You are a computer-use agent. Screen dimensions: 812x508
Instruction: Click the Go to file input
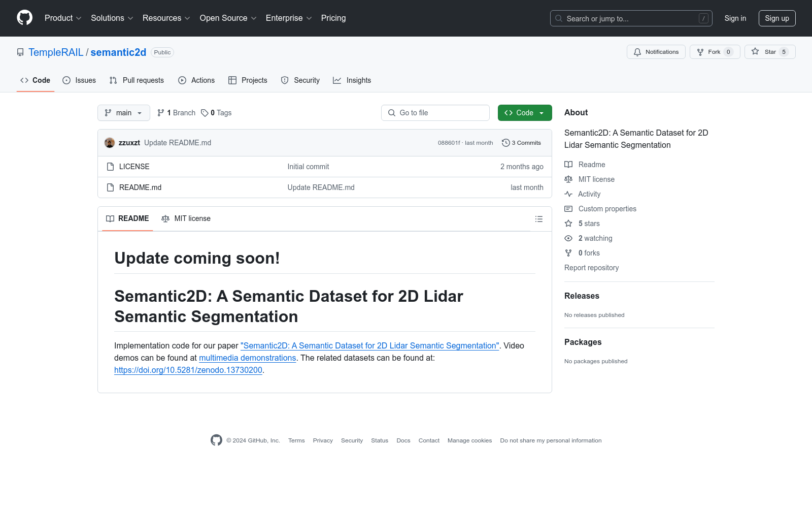435,113
